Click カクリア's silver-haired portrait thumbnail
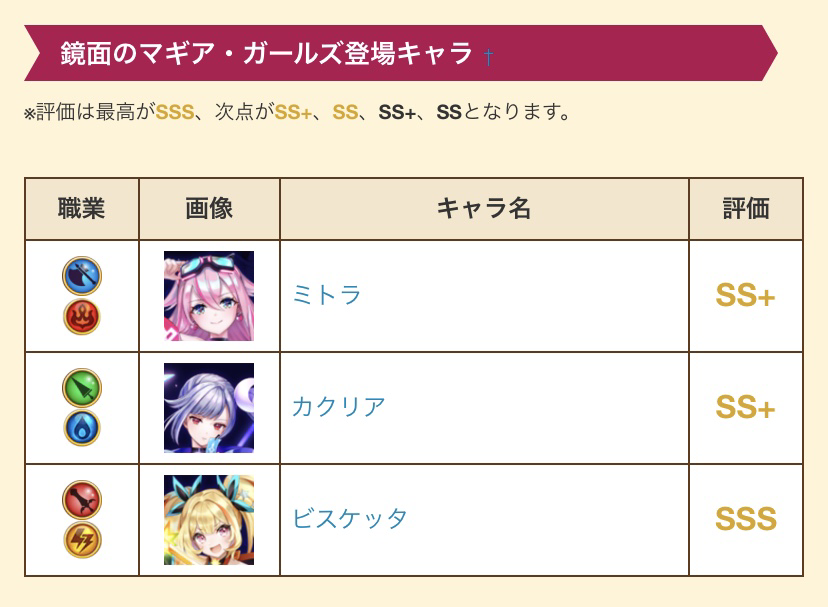This screenshot has width=828, height=607. point(209,408)
